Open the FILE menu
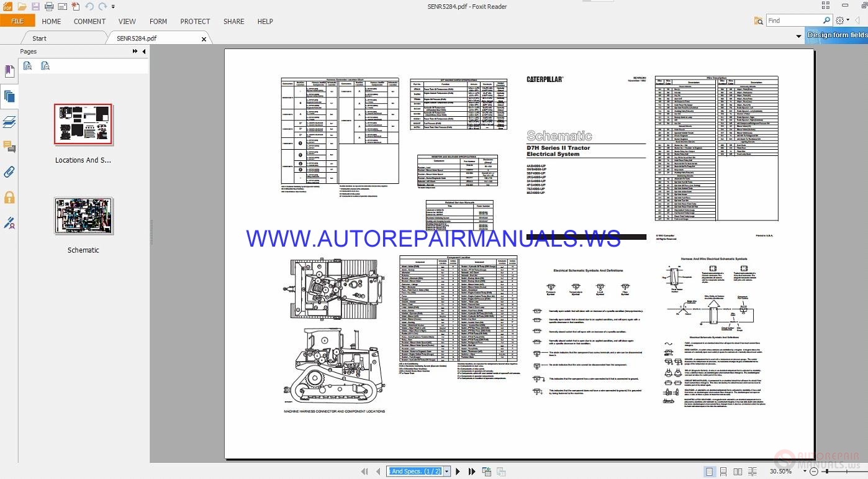This screenshot has width=868, height=479. [17, 21]
